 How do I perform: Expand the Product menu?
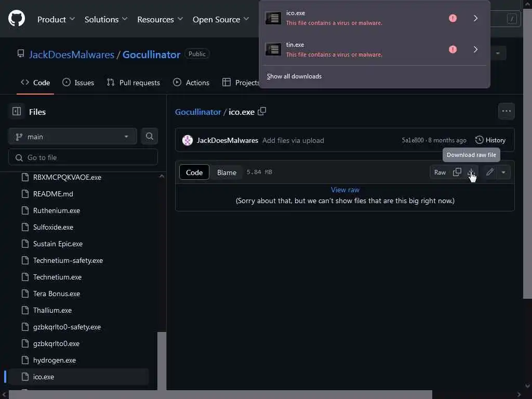click(x=56, y=19)
